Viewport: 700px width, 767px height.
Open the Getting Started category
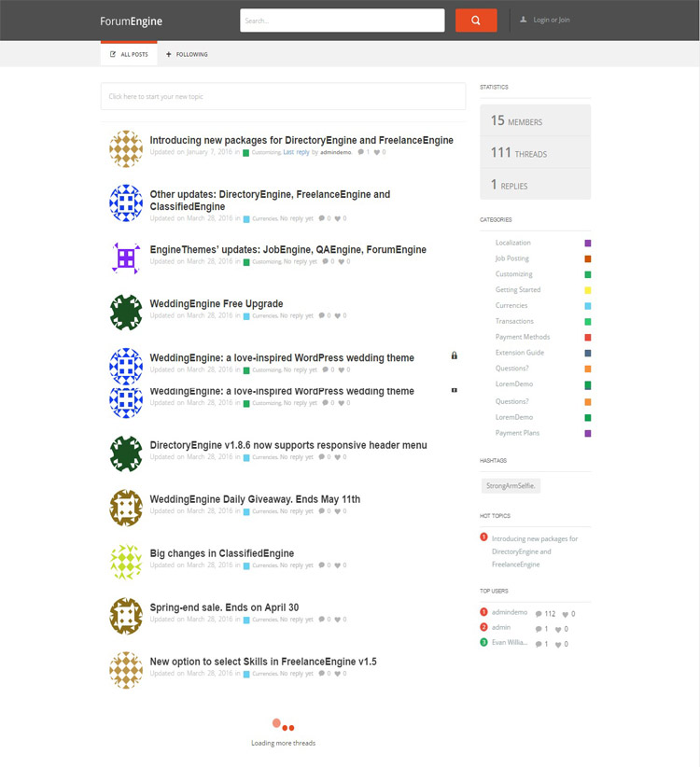coord(518,289)
